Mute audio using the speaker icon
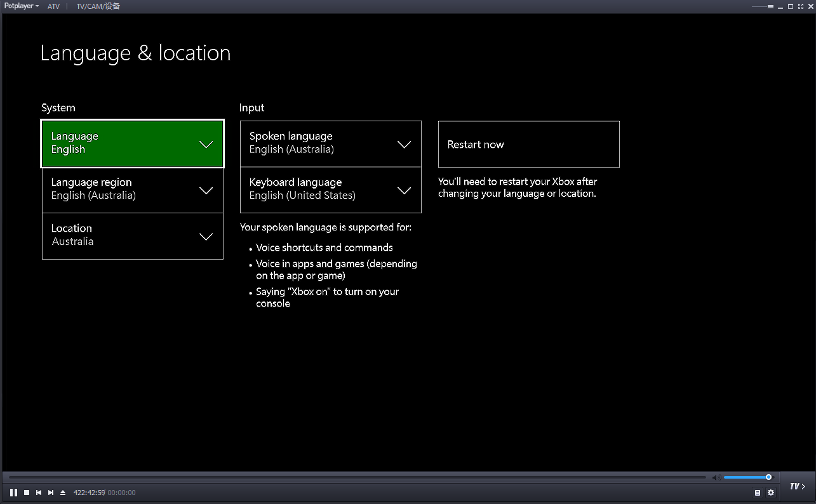The image size is (816, 504). [x=716, y=477]
